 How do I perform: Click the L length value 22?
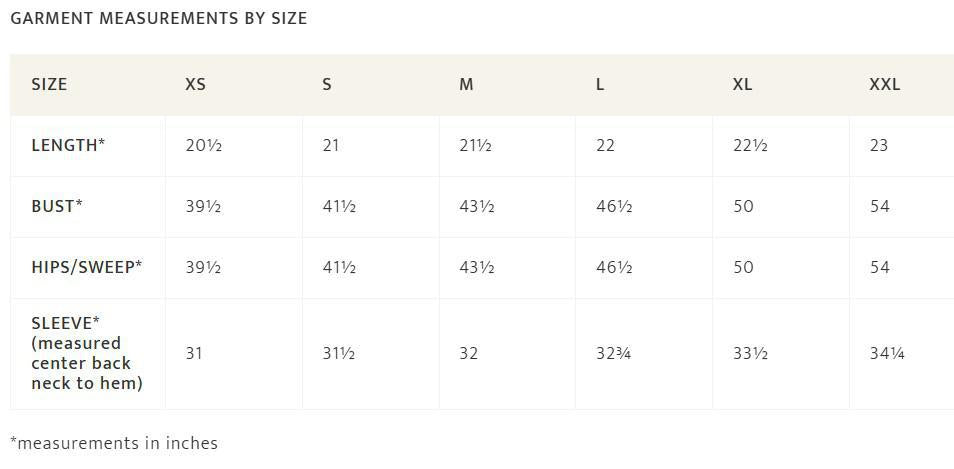coord(605,145)
